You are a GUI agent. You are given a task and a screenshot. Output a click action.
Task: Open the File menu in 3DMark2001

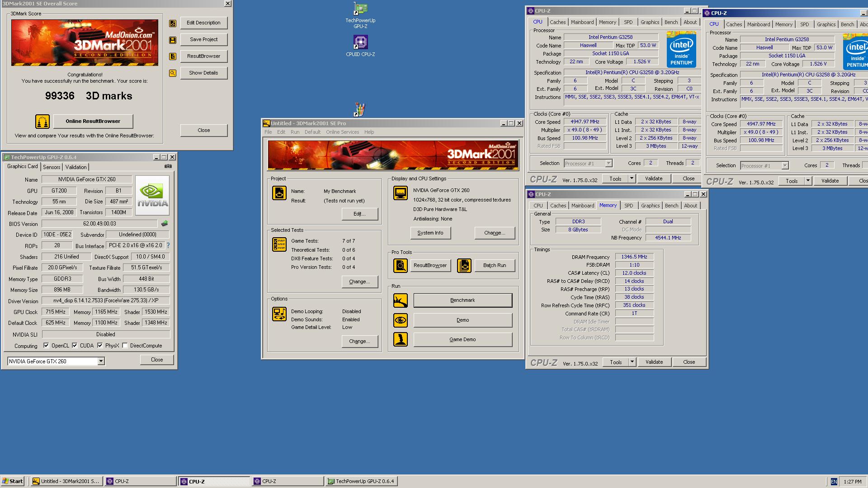[268, 132]
